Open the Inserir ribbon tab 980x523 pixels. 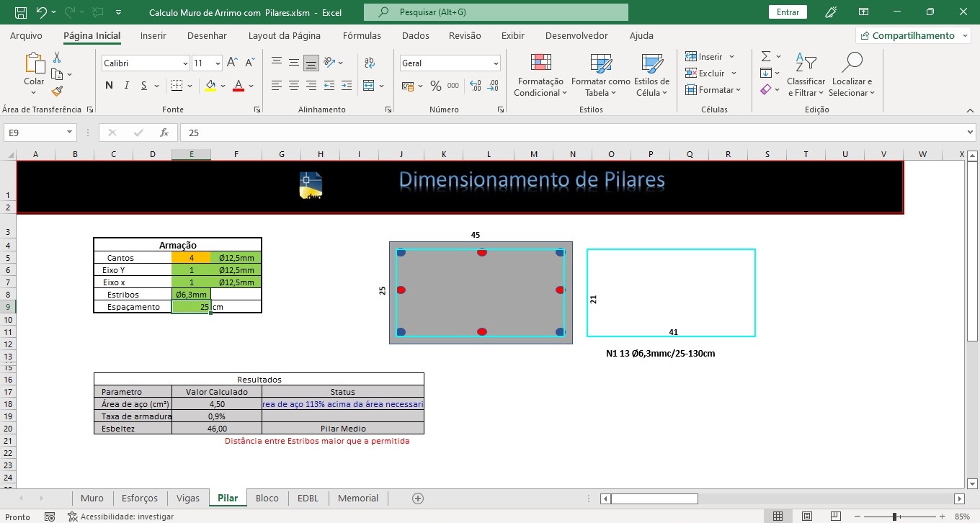[153, 35]
